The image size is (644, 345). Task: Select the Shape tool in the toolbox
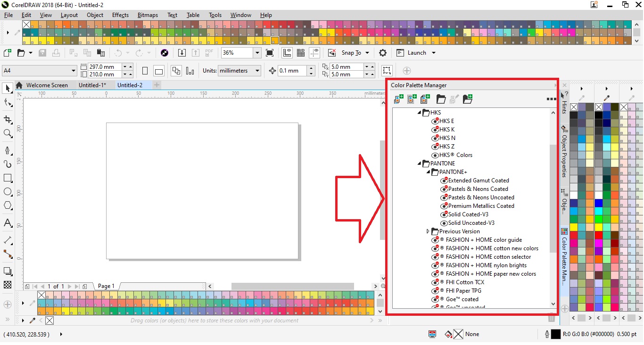[x=8, y=102]
